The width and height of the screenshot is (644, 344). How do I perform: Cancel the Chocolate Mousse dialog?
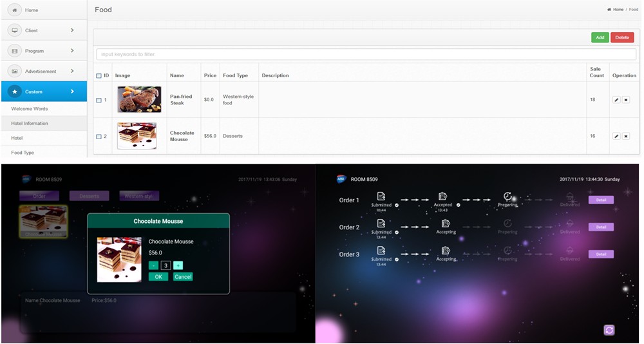coord(183,276)
